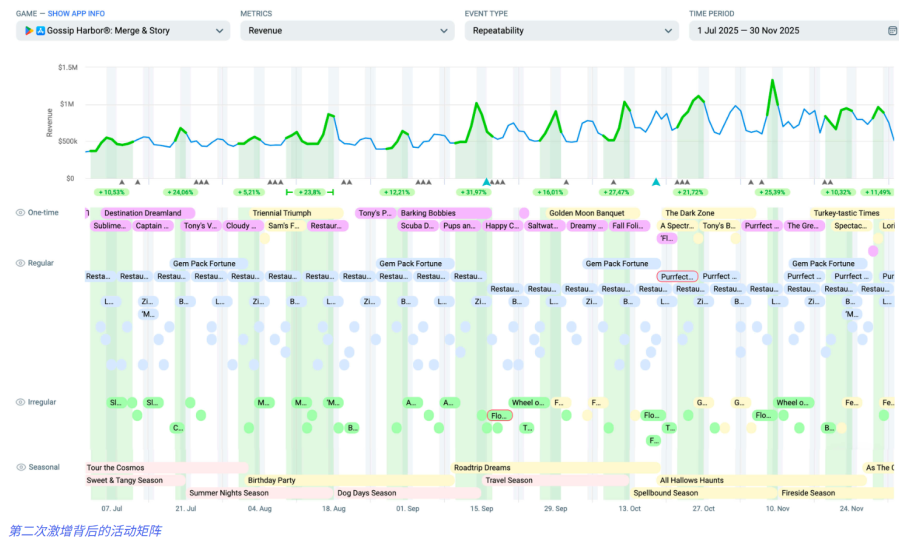Click the +31,97% uplift badge
The height and width of the screenshot is (538, 899).
coord(473,192)
